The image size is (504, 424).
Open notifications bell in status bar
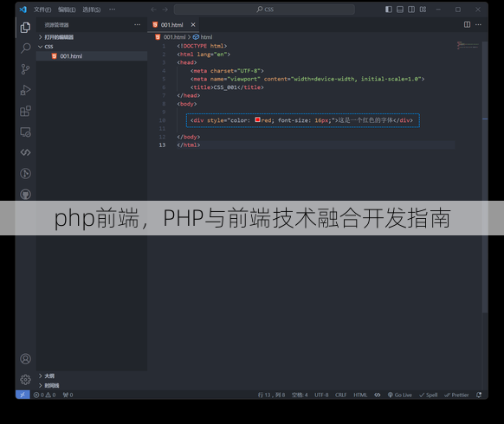click(479, 395)
